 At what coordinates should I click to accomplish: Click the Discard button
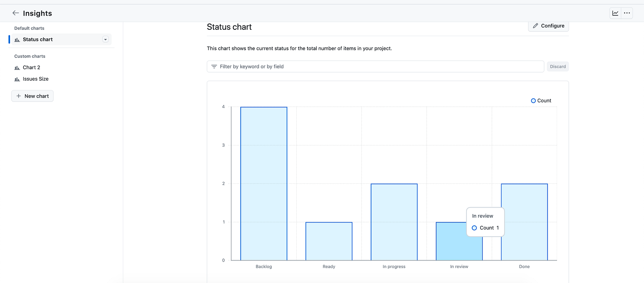point(558,67)
